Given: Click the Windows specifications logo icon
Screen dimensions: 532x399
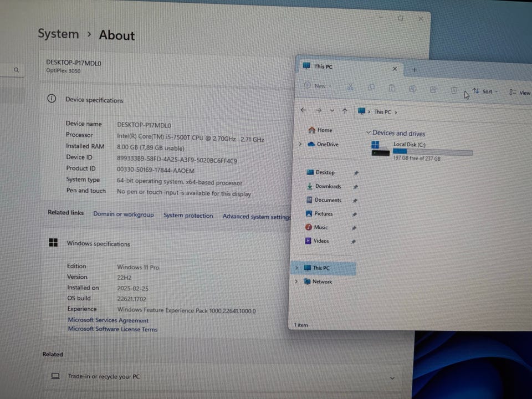Looking at the screenshot, I should (x=53, y=243).
